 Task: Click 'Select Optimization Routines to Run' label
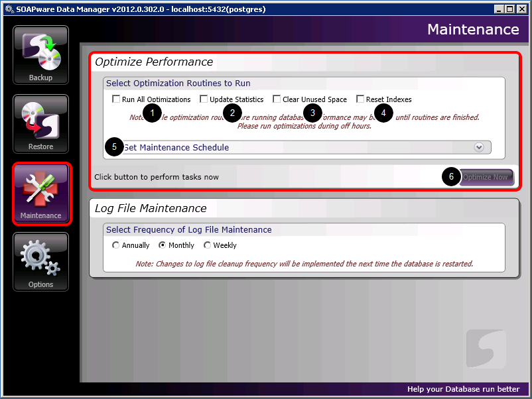pos(178,84)
